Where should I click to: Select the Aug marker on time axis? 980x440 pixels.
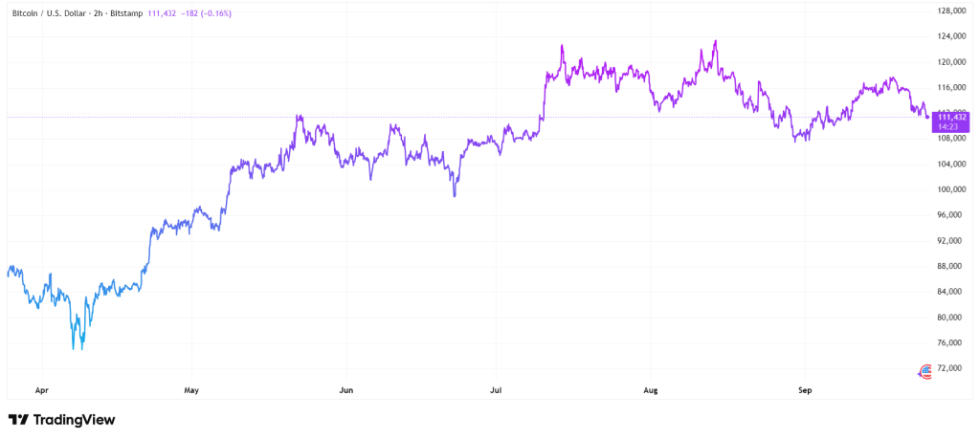[651, 390]
